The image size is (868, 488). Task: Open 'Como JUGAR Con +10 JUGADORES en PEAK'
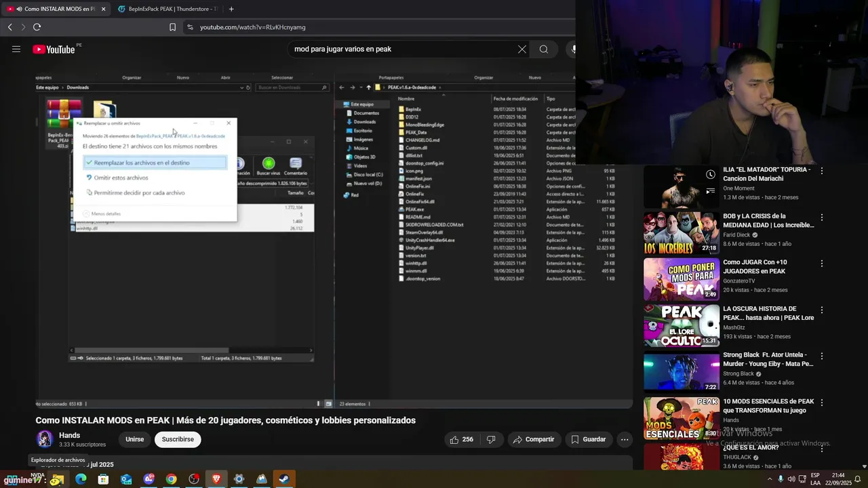point(755,266)
